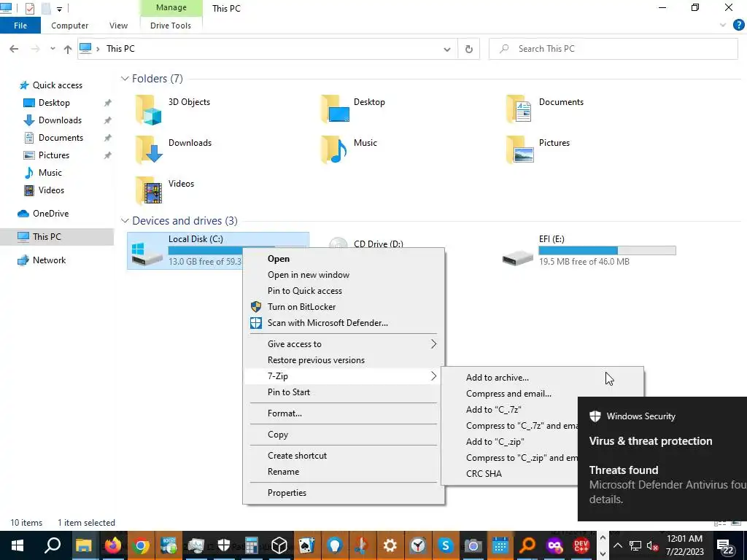Refresh the This PC view
The image size is (747, 560).
469,49
